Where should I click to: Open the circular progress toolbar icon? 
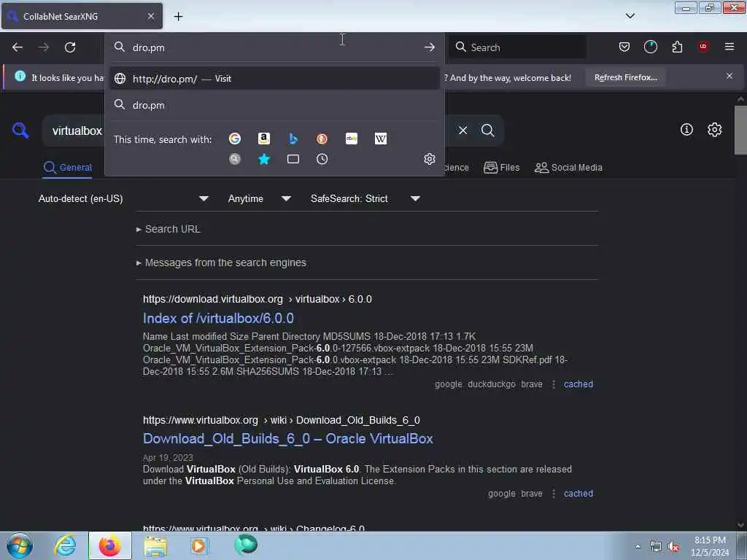(x=650, y=47)
